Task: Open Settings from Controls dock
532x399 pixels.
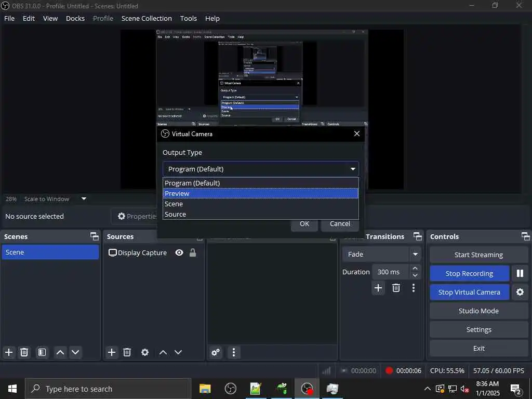Action: [x=478, y=329]
